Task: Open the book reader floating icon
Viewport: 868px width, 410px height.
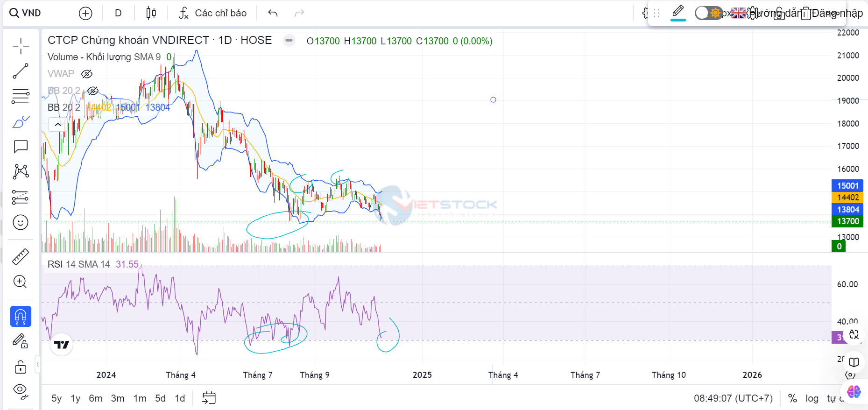Action: [x=854, y=362]
